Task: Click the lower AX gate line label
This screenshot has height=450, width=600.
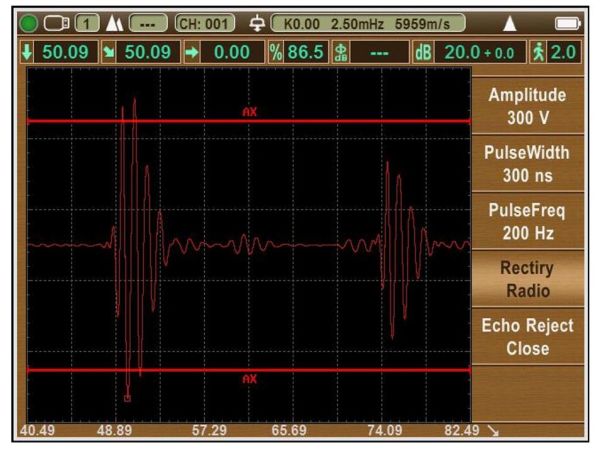Action: (249, 379)
